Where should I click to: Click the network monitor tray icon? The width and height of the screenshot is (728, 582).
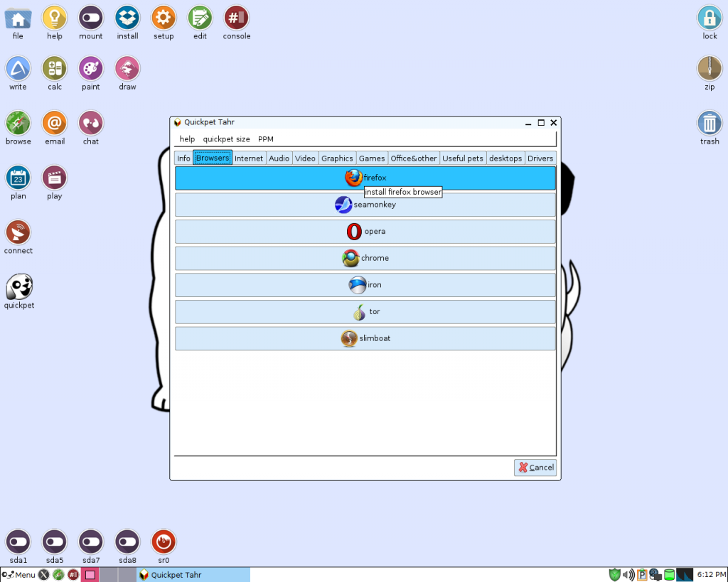[655, 575]
